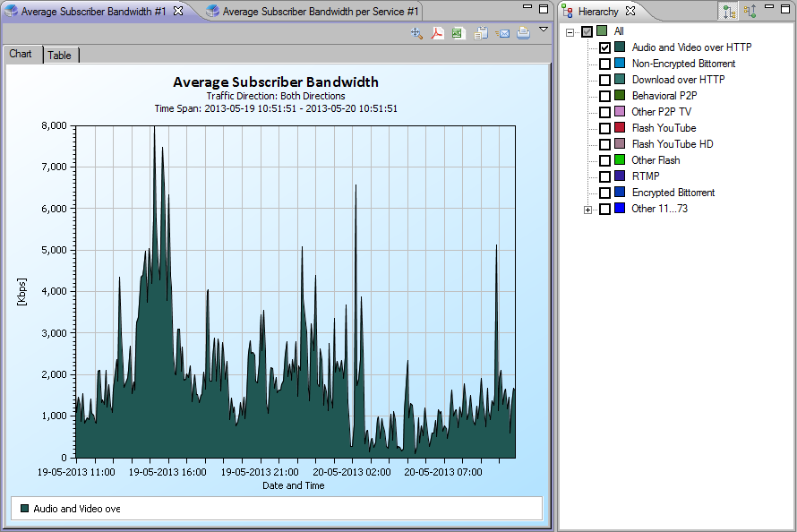This screenshot has height=532, width=797.
Task: Click the second hierarchy sort icon
Action: (750, 12)
